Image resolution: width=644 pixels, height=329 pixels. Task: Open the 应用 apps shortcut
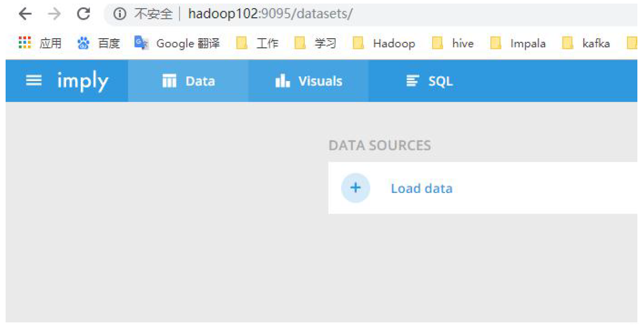click(40, 43)
